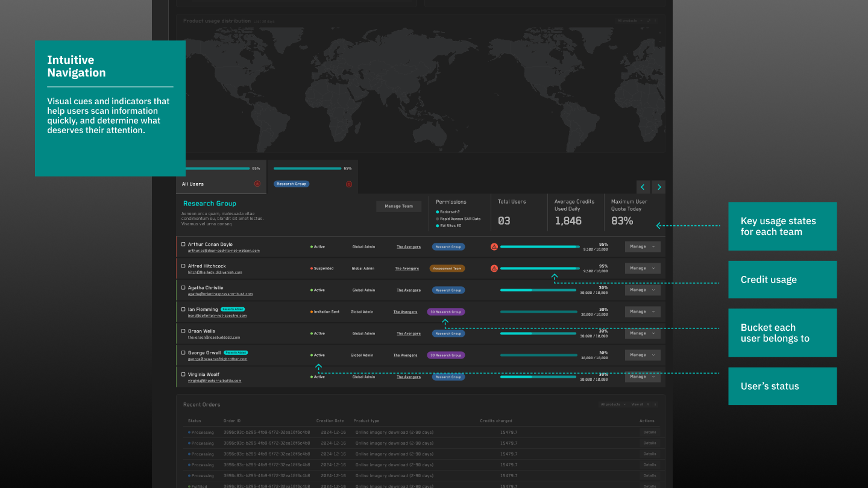Click Ian Flemming's credit usage progress bar

pyautogui.click(x=538, y=312)
